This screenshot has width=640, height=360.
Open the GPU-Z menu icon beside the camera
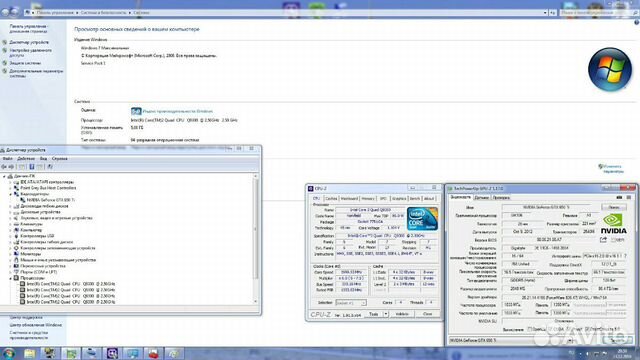[x=629, y=198]
